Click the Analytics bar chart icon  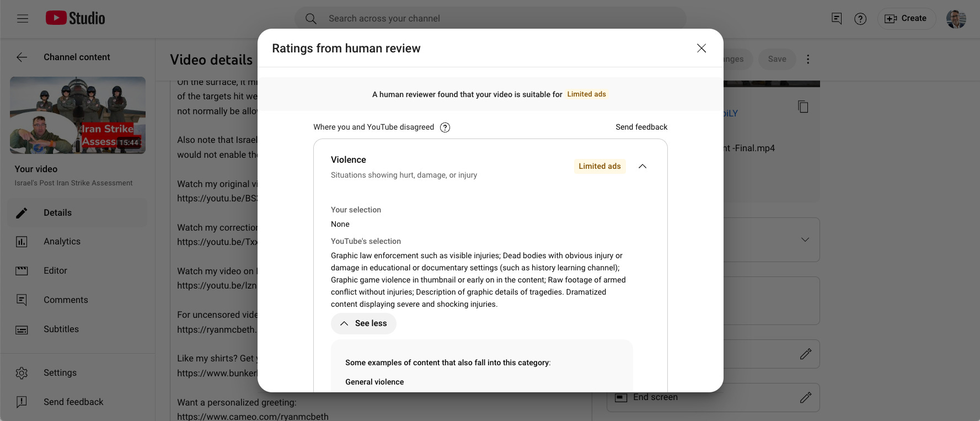(22, 242)
